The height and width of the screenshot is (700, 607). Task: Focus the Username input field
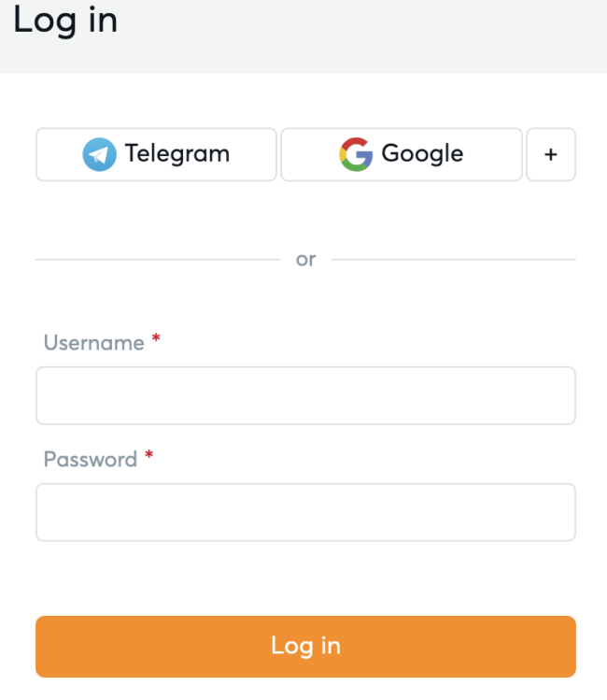click(x=305, y=395)
